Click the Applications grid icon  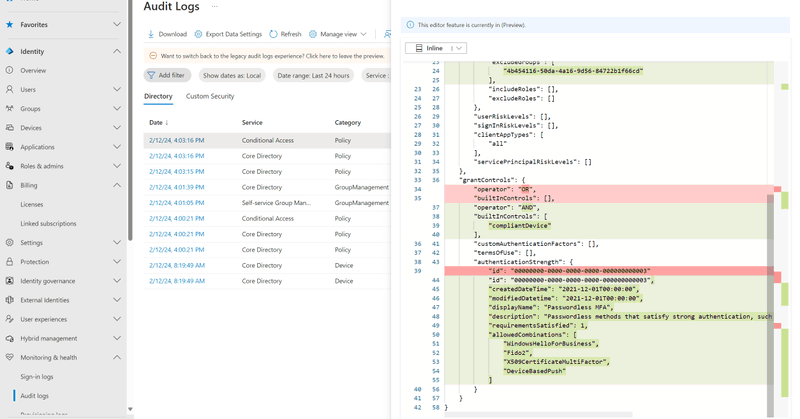[x=9, y=147]
